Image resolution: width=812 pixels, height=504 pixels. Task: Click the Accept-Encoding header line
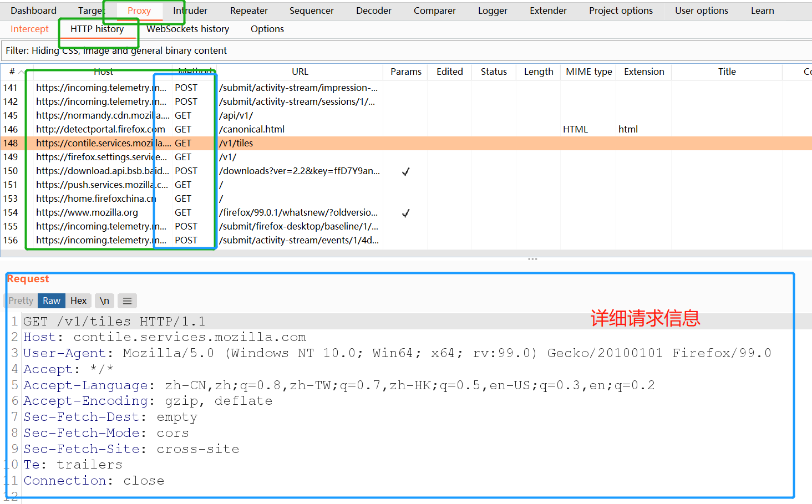tap(148, 401)
